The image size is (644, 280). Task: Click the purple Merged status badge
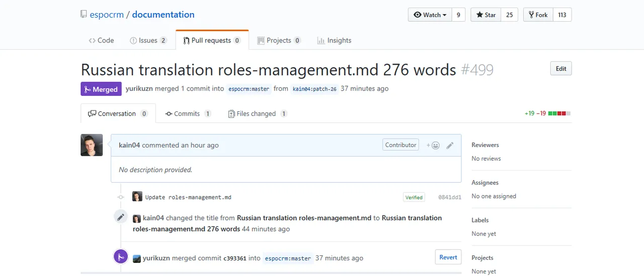101,89
